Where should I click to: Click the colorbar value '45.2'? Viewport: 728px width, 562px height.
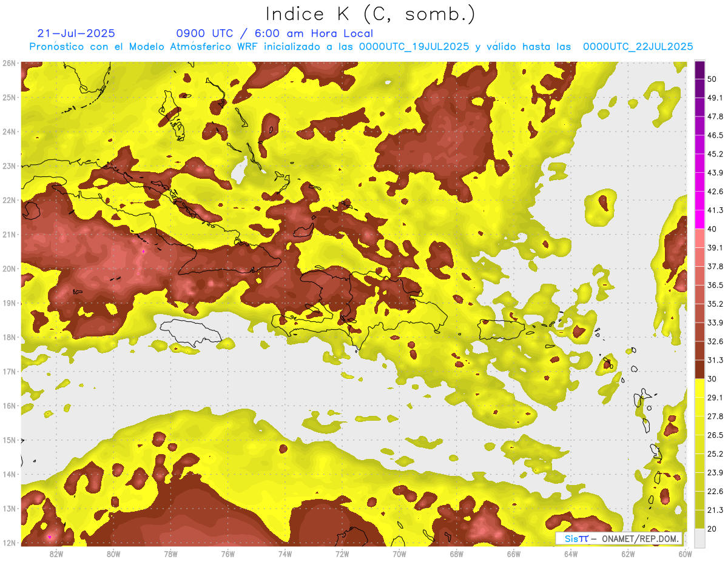[715, 154]
